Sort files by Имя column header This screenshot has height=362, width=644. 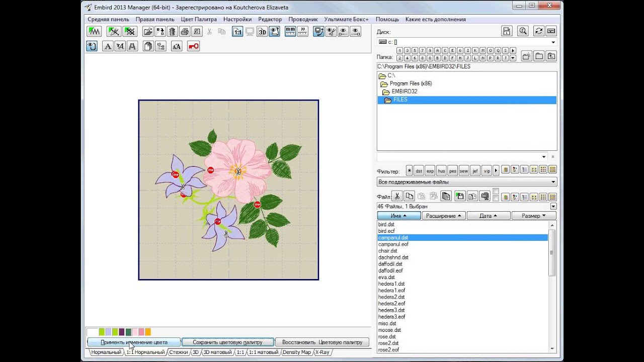coord(399,216)
